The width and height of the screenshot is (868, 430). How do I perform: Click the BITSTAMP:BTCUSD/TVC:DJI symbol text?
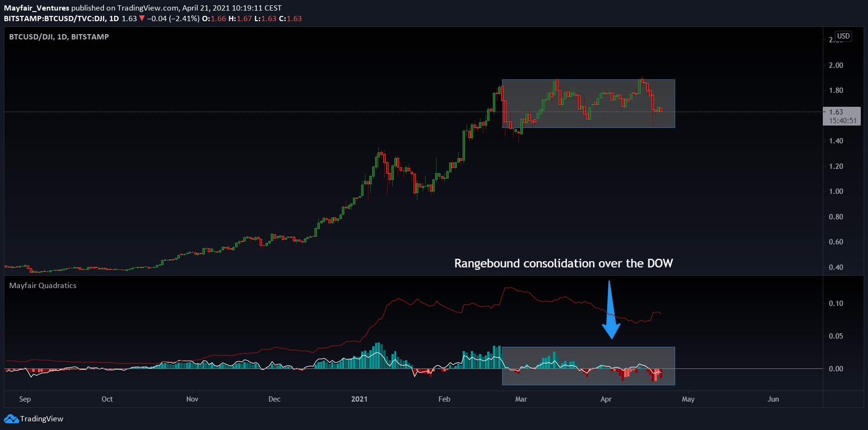(54, 18)
